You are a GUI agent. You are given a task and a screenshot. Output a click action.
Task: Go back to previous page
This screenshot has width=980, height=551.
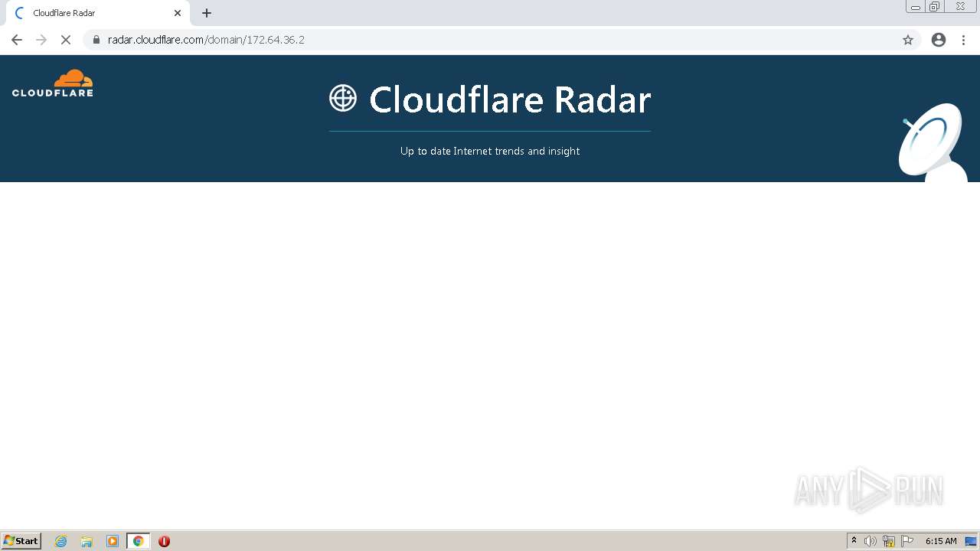tap(17, 40)
